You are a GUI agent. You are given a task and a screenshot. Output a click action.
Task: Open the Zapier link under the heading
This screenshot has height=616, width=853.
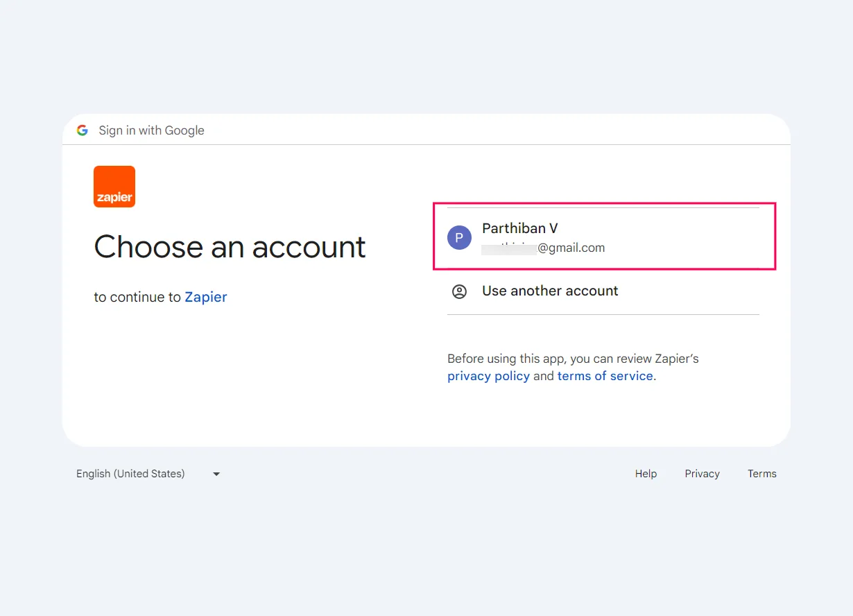[206, 297]
